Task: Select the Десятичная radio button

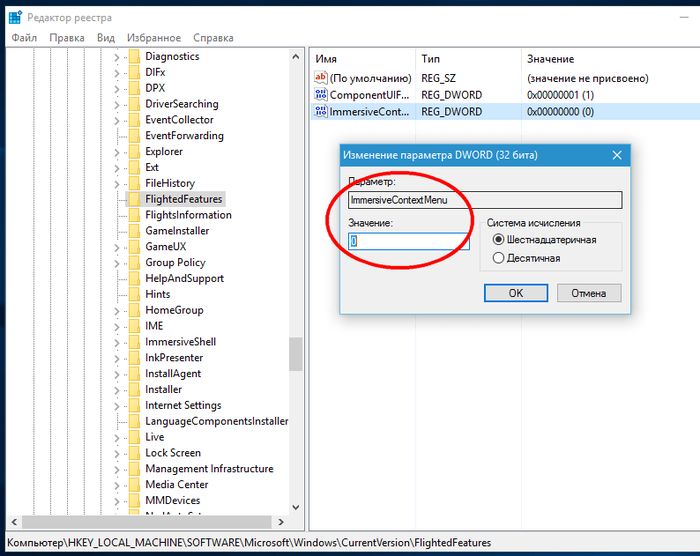Action: pyautogui.click(x=499, y=258)
